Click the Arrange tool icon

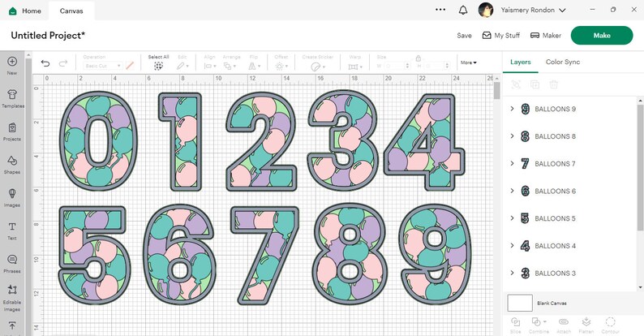click(x=230, y=66)
